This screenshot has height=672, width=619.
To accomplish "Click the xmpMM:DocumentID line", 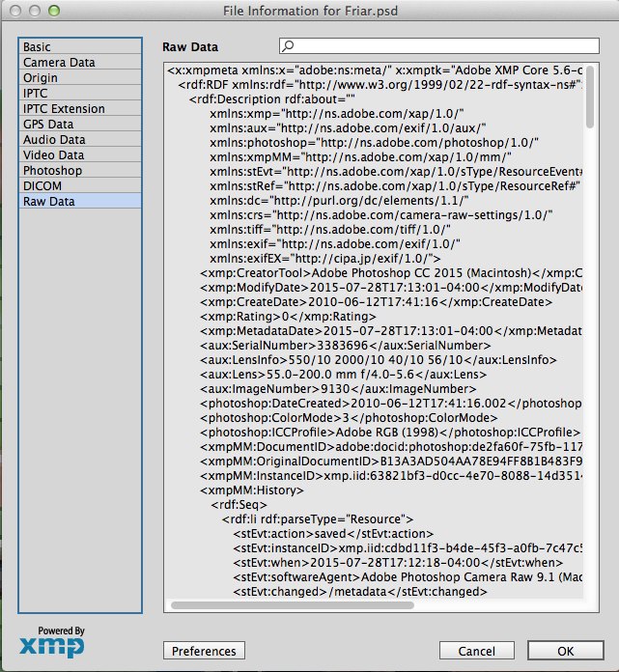I will click(x=391, y=447).
